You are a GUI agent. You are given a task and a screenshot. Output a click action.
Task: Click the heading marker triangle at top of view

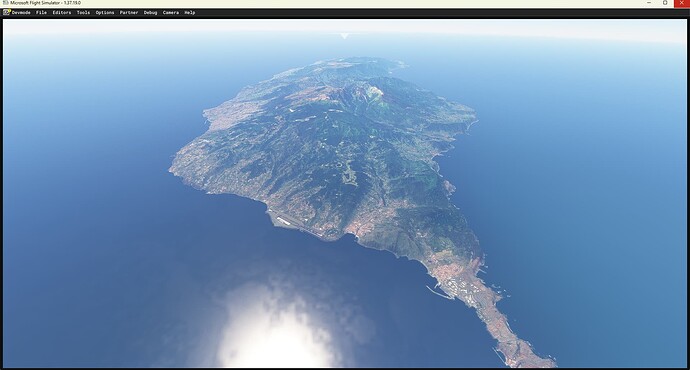tap(345, 36)
